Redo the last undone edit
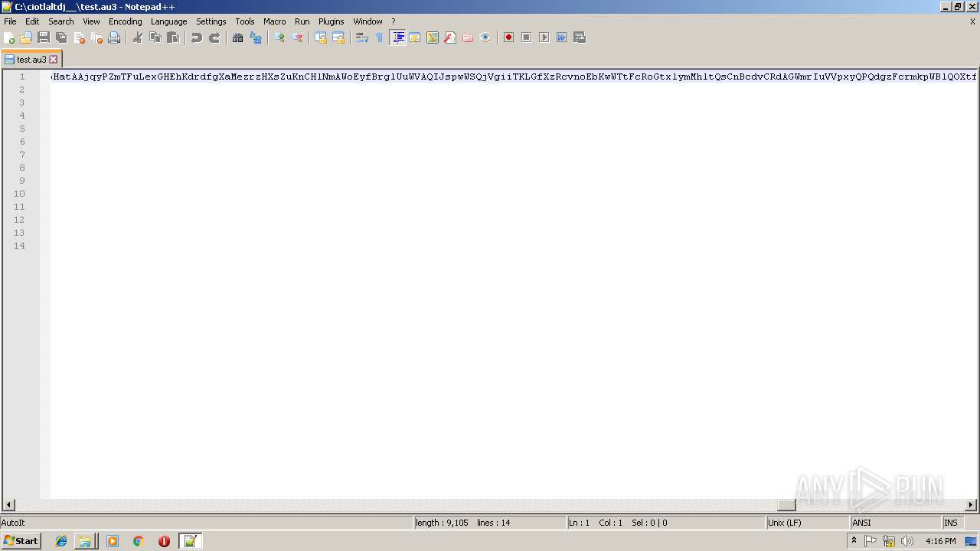 [x=214, y=37]
